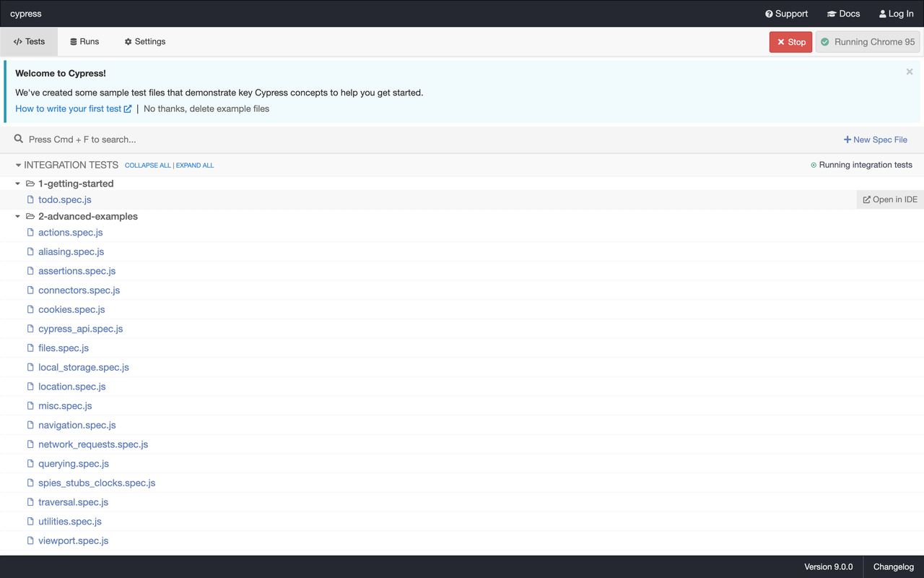Click the search magnifier icon
924x578 pixels.
(19, 139)
